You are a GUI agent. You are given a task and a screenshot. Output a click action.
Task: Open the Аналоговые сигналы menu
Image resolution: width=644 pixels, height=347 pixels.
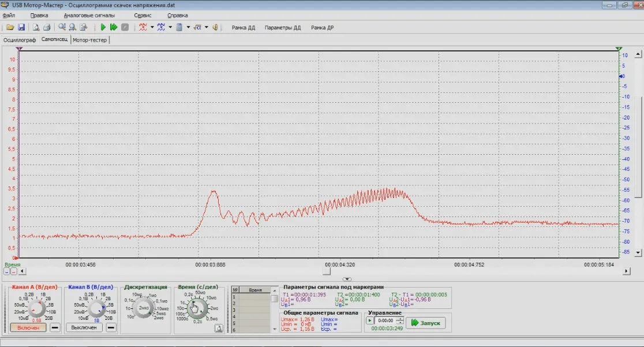(x=89, y=15)
